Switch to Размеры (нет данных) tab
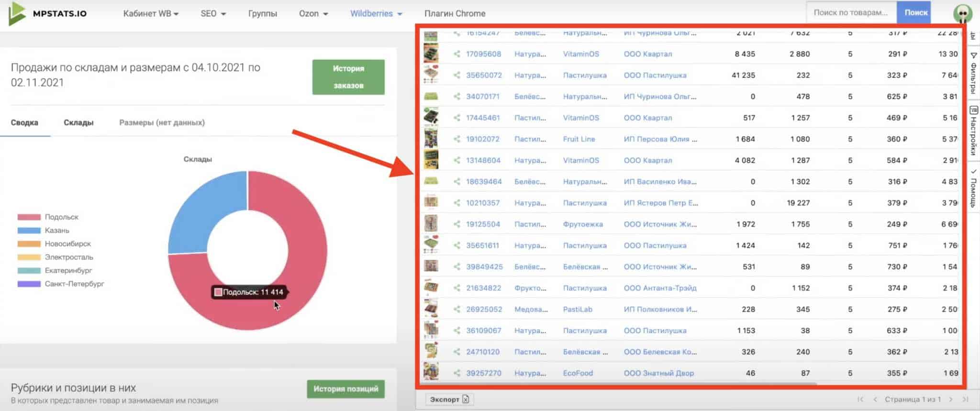The height and width of the screenshot is (411, 980). pyautogui.click(x=162, y=122)
